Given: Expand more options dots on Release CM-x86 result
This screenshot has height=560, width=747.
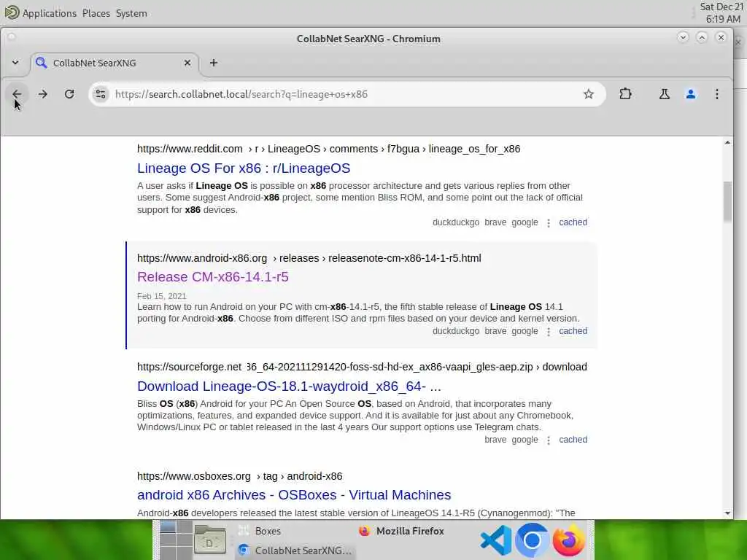Looking at the screenshot, I should click(x=549, y=332).
